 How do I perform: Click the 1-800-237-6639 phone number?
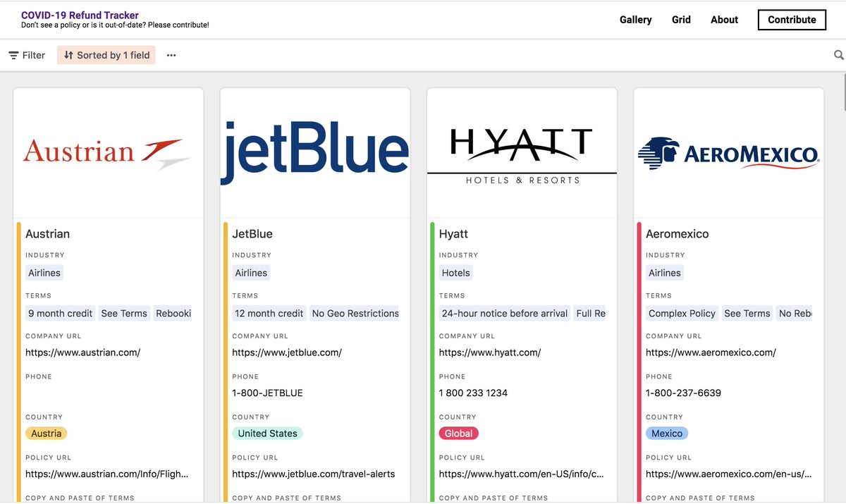(x=683, y=393)
